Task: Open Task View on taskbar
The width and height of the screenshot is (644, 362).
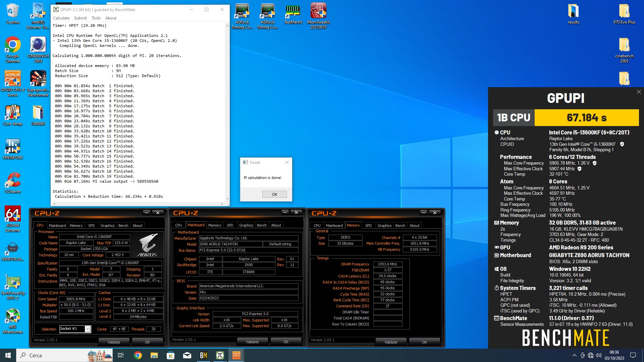Action: point(121,355)
